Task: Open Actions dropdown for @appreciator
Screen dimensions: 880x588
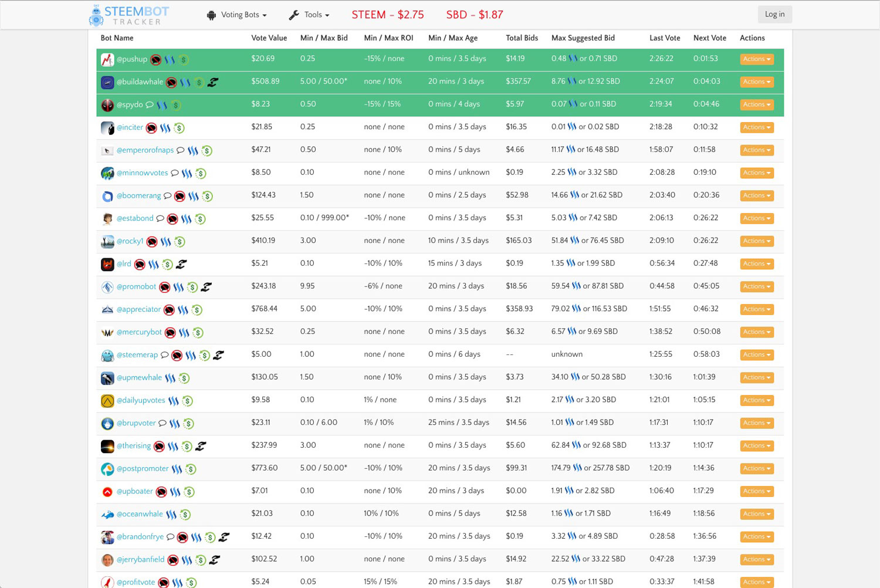Action: click(x=757, y=309)
